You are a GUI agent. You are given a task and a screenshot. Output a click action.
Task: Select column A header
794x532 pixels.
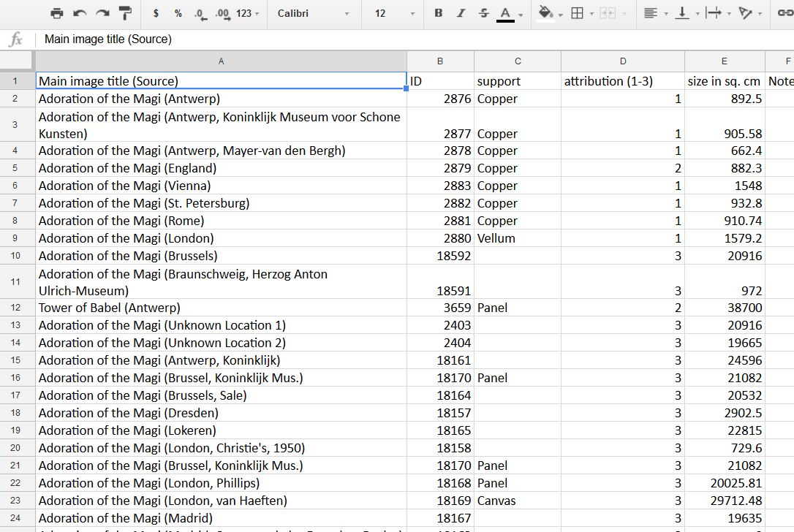click(221, 61)
